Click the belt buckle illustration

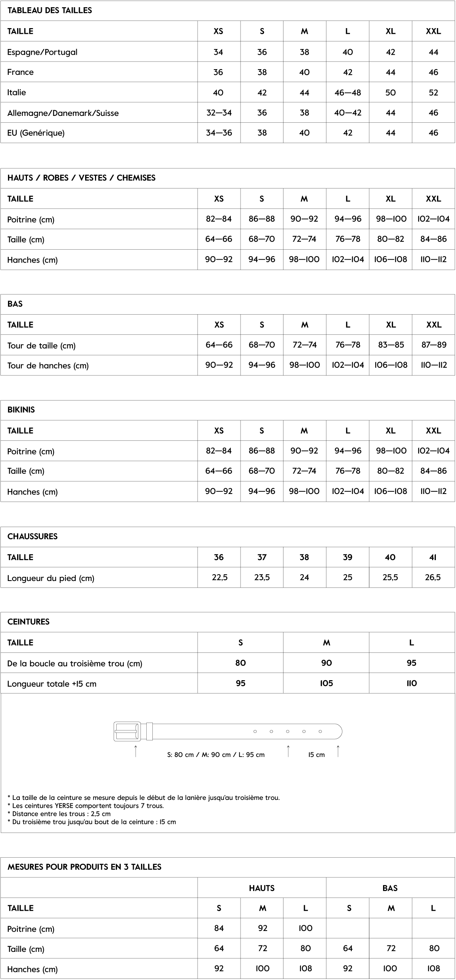click(127, 731)
